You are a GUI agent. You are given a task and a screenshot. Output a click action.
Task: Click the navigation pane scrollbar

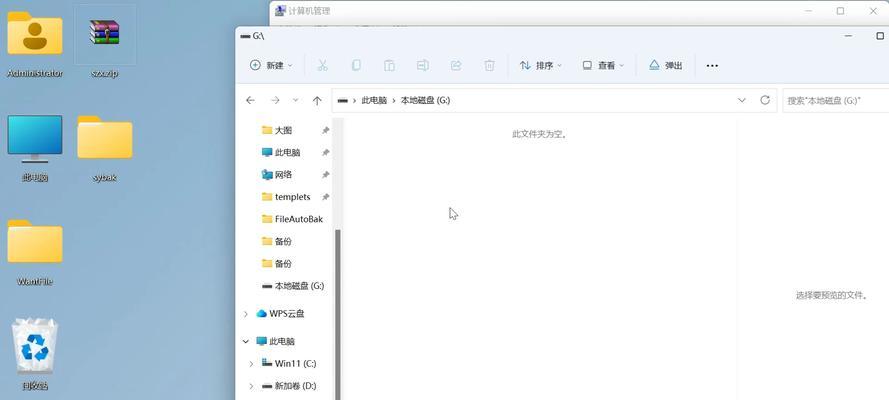[338, 314]
